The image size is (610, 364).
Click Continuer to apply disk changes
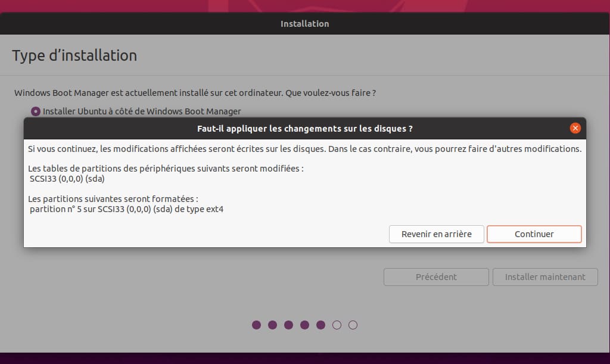[x=534, y=234]
